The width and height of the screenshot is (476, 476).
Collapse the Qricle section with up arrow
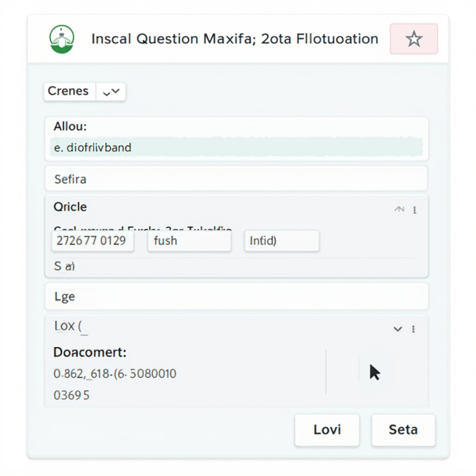click(399, 209)
